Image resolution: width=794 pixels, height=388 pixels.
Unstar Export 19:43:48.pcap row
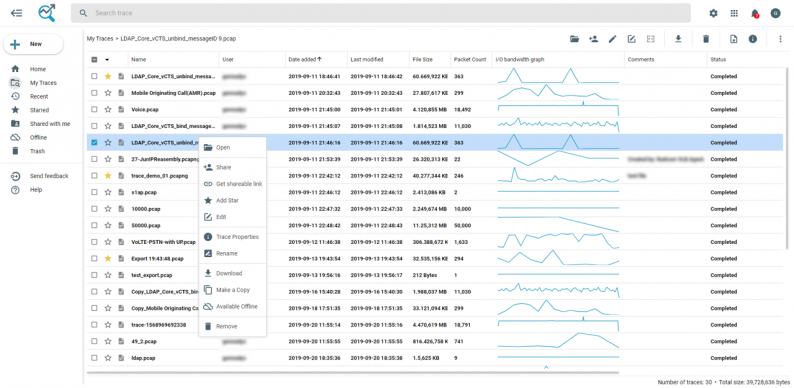coord(107,258)
